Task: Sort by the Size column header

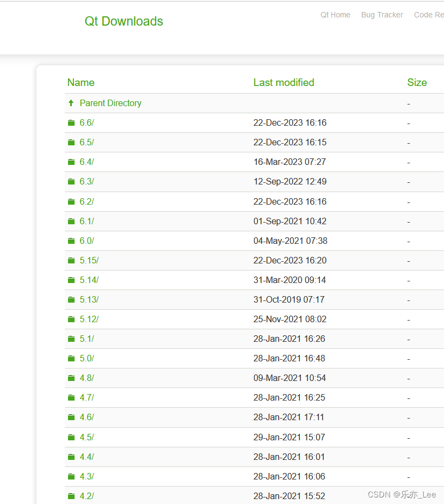Action: pos(417,83)
